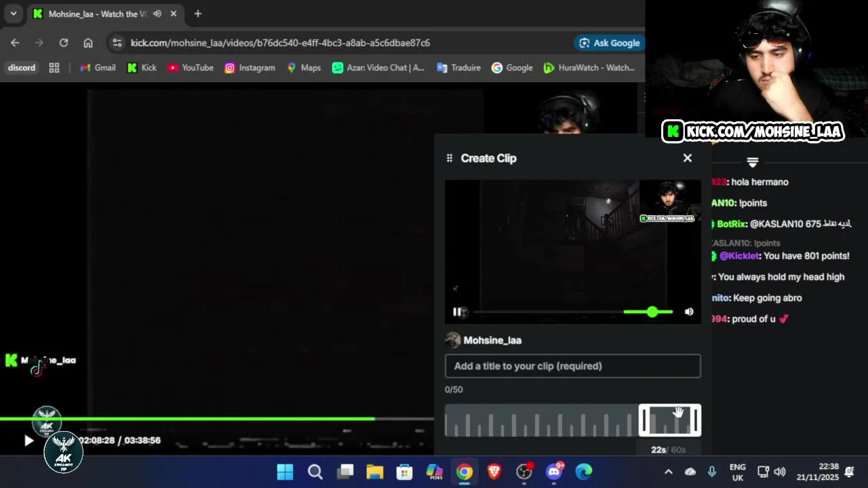Open the HuraWatch bookmark
The height and width of the screenshot is (488, 868).
pyautogui.click(x=589, y=68)
